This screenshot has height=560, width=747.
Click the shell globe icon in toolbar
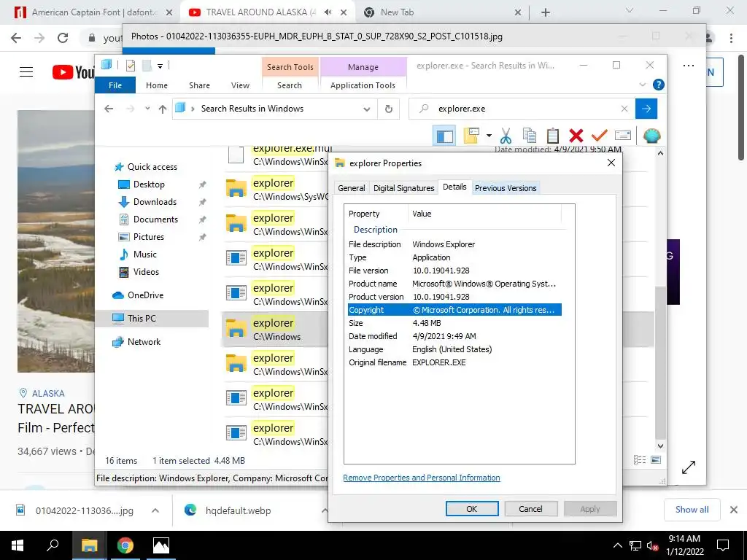click(651, 136)
